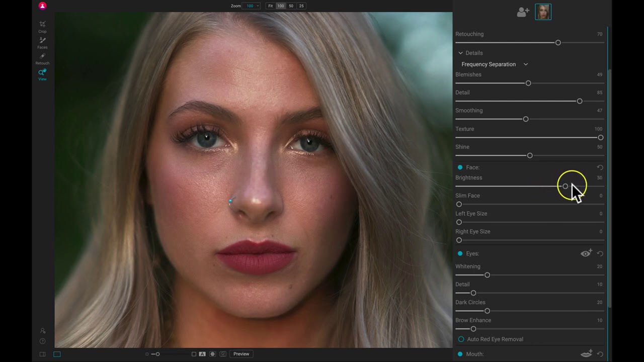This screenshot has width=644, height=362.
Task: Click the Smoothing slider handle
Action: 526,119
